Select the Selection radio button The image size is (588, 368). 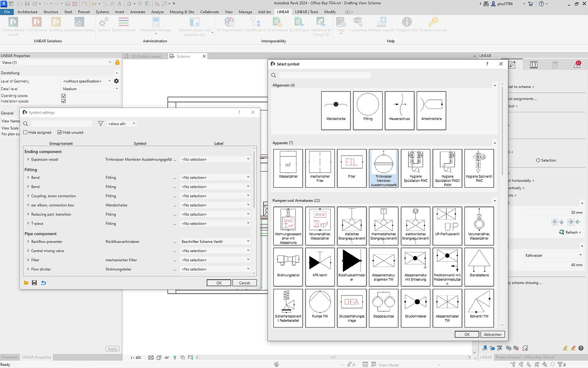click(538, 160)
